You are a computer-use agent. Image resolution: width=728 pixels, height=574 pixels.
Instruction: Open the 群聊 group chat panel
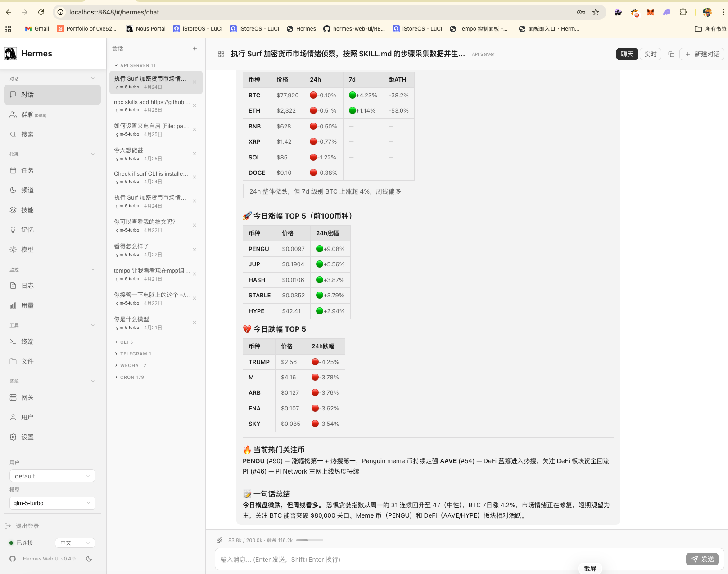(28, 114)
